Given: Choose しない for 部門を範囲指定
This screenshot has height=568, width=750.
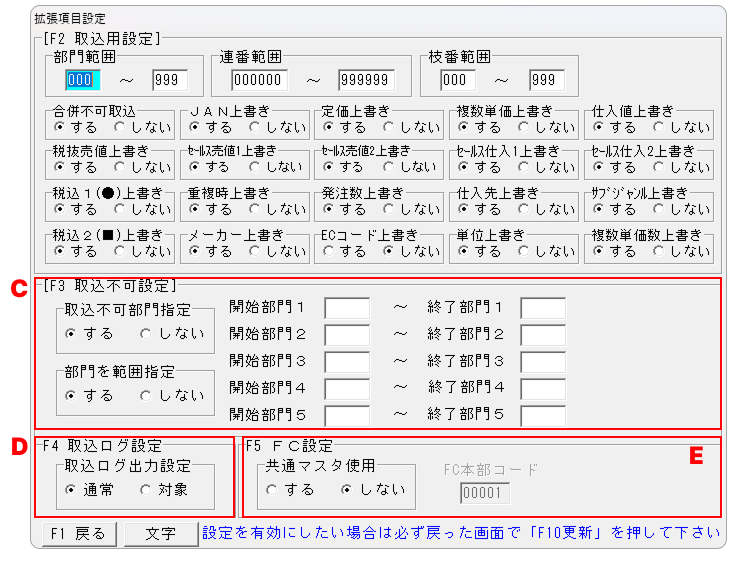Looking at the screenshot, I should click(x=146, y=395).
